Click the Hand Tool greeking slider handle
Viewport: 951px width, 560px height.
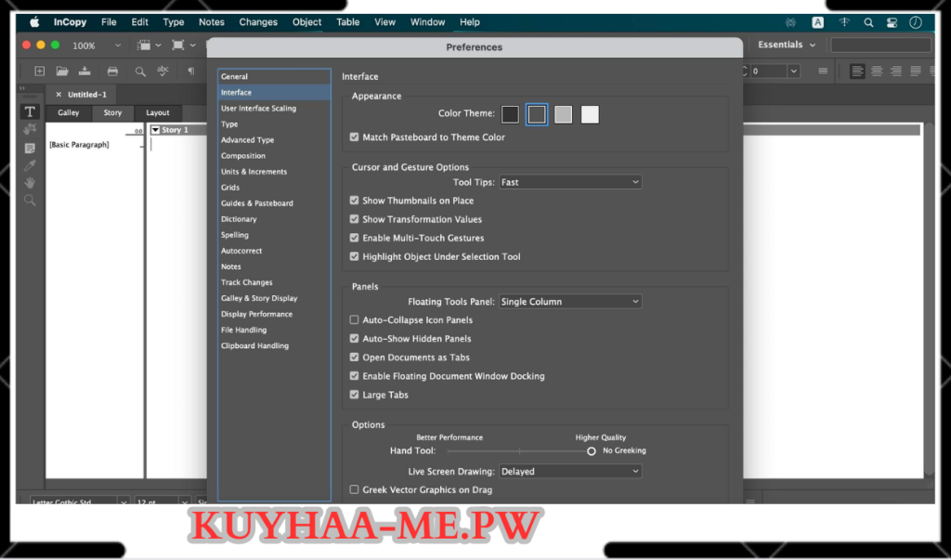592,451
